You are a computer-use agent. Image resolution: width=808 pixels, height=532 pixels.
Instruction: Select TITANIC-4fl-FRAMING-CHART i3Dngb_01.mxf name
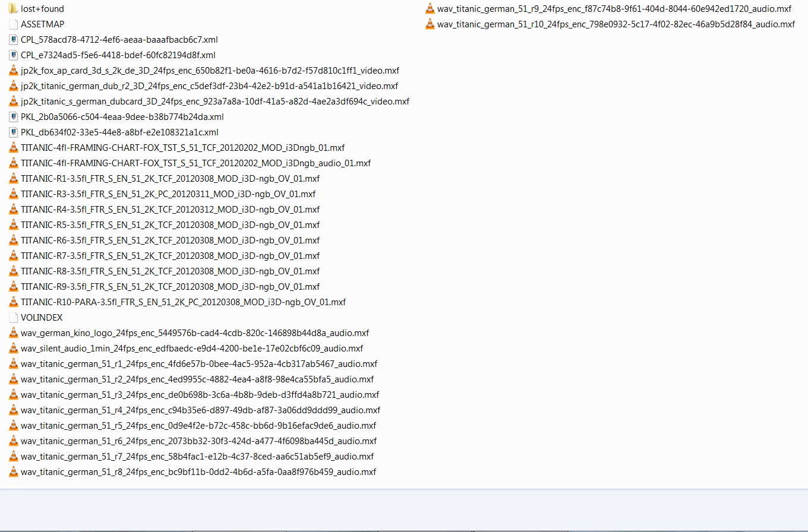(182, 148)
